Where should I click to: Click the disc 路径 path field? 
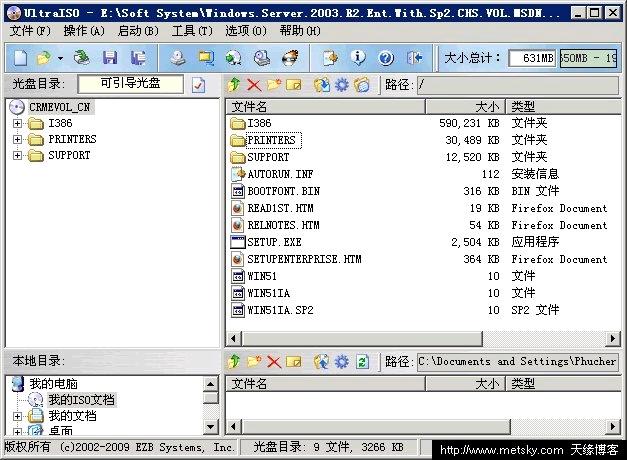point(518,85)
